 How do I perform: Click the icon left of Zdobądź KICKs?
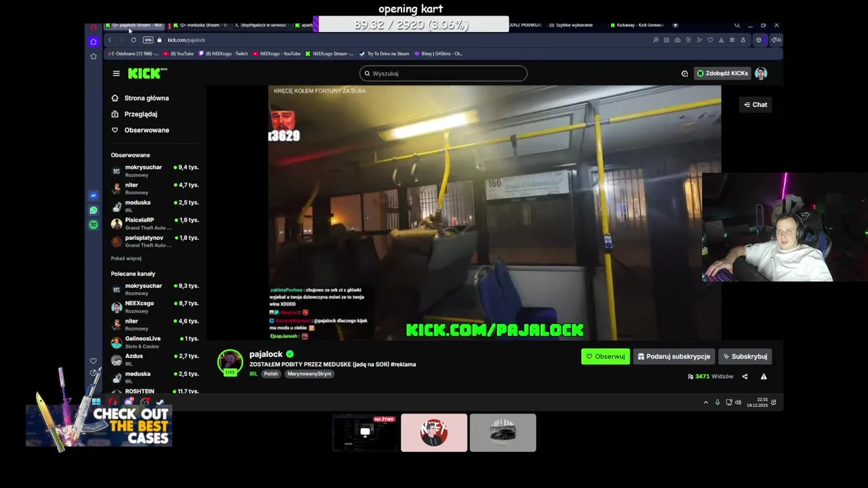(685, 73)
